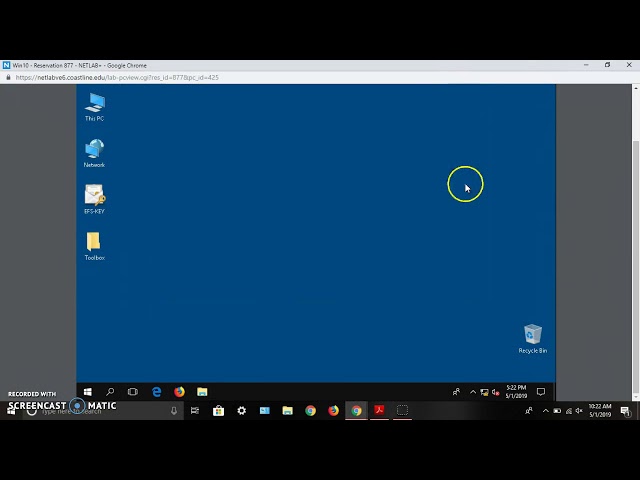This screenshot has width=640, height=480.
Task: Launch Microsoft Edge from remote taskbar
Action: pyautogui.click(x=156, y=392)
